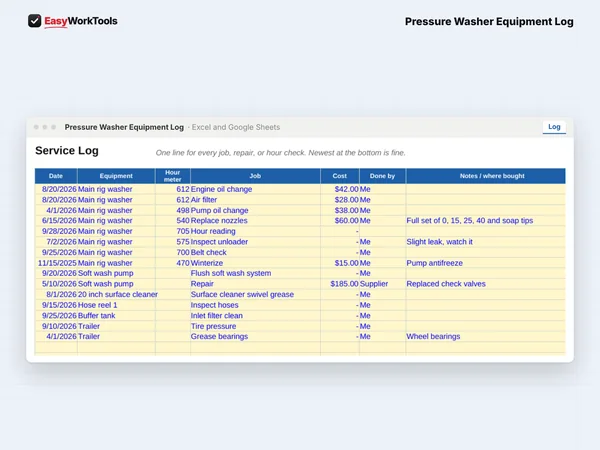Image resolution: width=600 pixels, height=450 pixels.
Task: Select the Air filter job cell
Action: (255, 200)
